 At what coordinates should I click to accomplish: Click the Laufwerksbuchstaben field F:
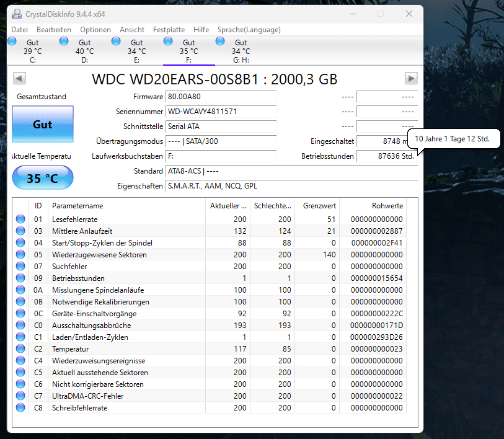(221, 156)
